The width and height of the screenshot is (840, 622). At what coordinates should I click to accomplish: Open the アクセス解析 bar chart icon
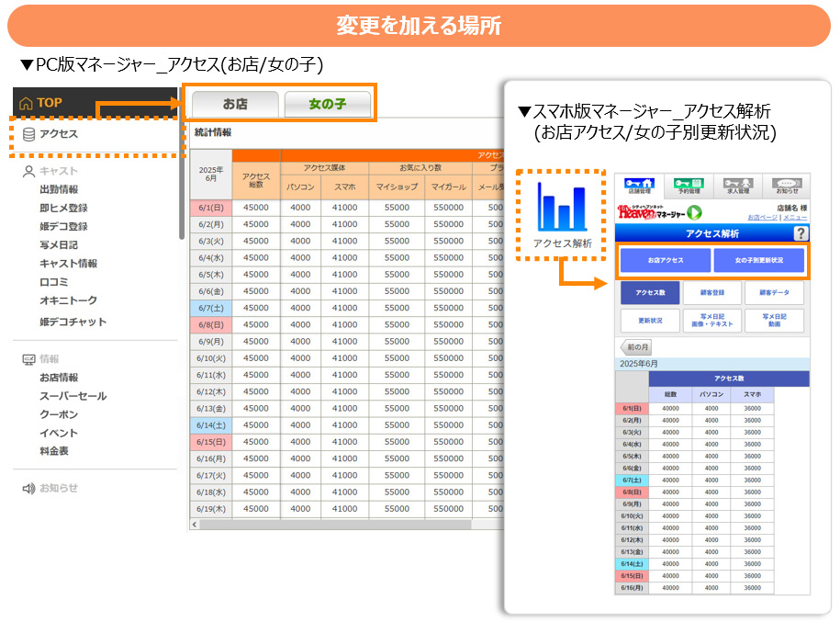point(563,209)
